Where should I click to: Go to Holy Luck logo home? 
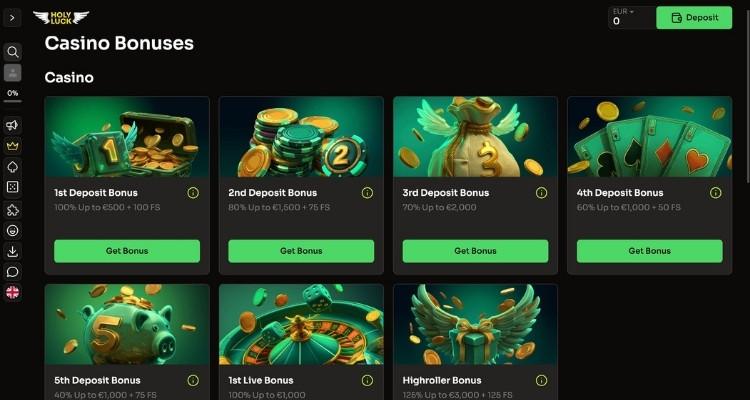click(x=61, y=18)
